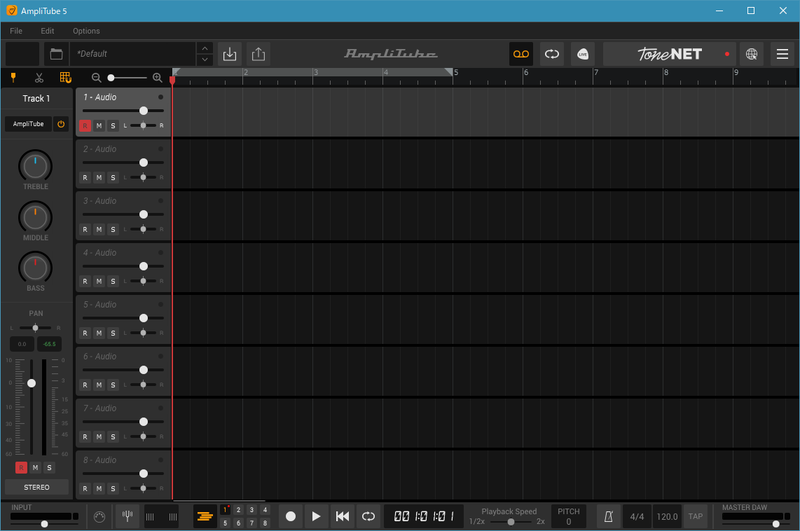Viewport: 800px width, 531px height.
Task: Toggle loop playback in transport bar
Action: click(368, 516)
